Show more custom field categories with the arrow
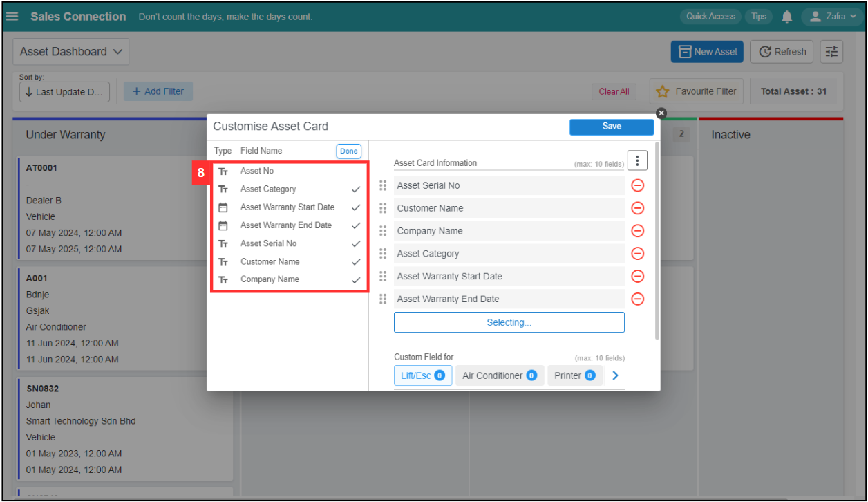Image resolution: width=868 pixels, height=502 pixels. 615,375
